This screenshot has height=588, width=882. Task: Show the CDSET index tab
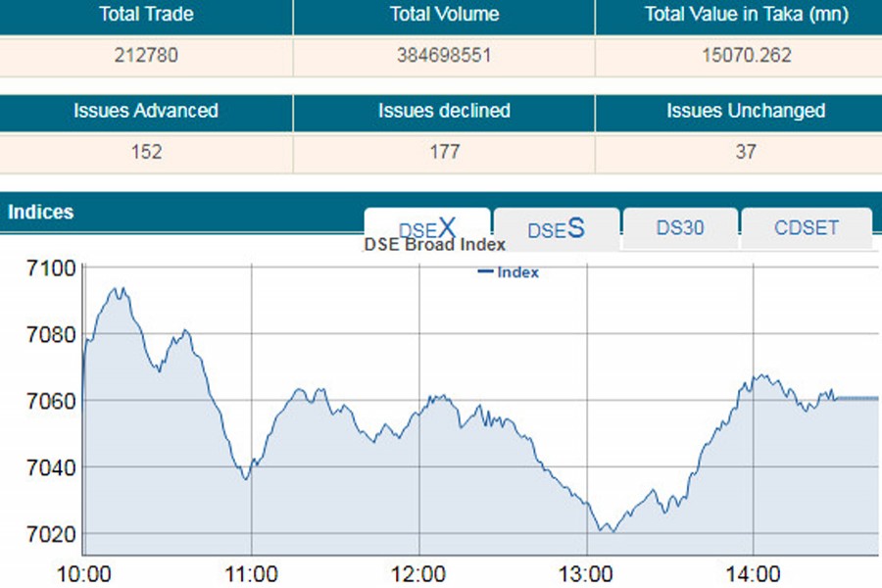click(807, 228)
